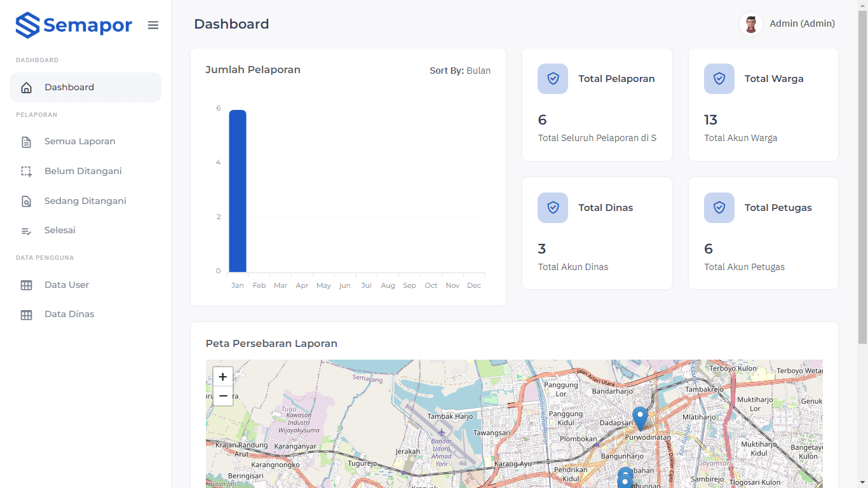
Task: Click the Total Petugas shield icon
Action: pyautogui.click(x=719, y=208)
